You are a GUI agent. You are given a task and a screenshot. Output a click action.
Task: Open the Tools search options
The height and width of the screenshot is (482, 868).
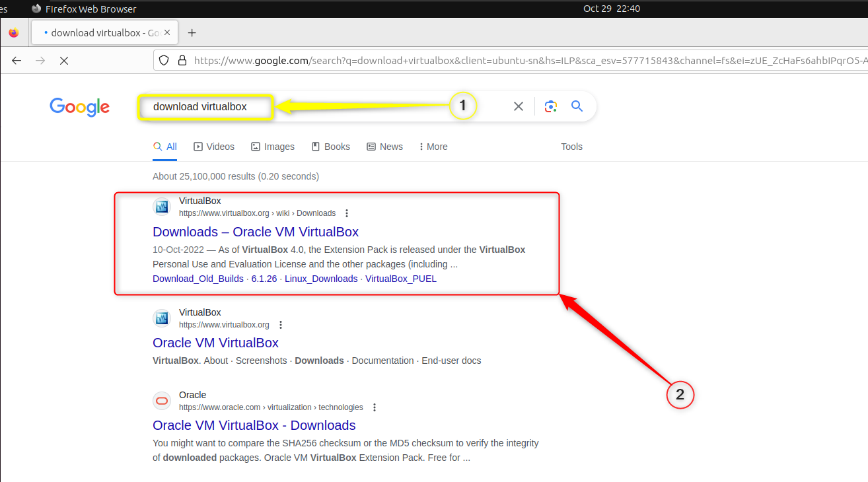[571, 147]
